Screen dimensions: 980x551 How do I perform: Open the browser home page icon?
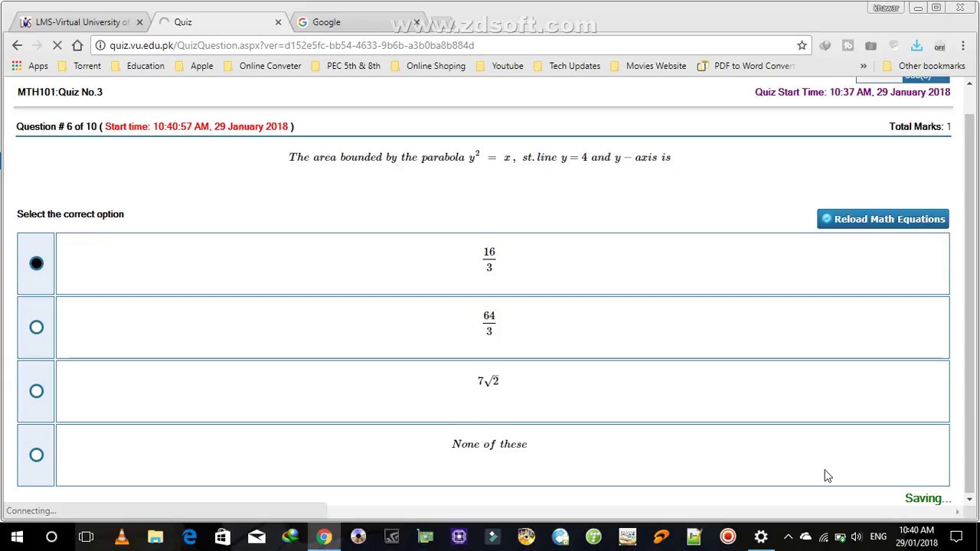pyautogui.click(x=77, y=45)
